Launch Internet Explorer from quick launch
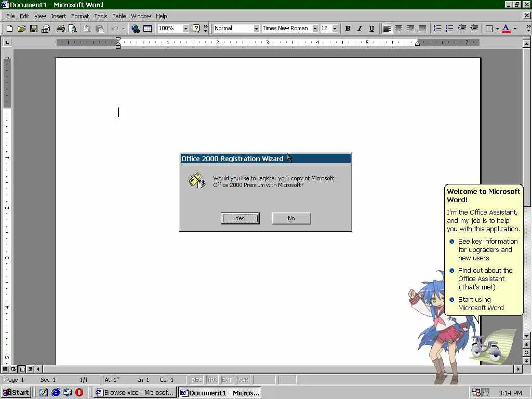 pos(56,393)
